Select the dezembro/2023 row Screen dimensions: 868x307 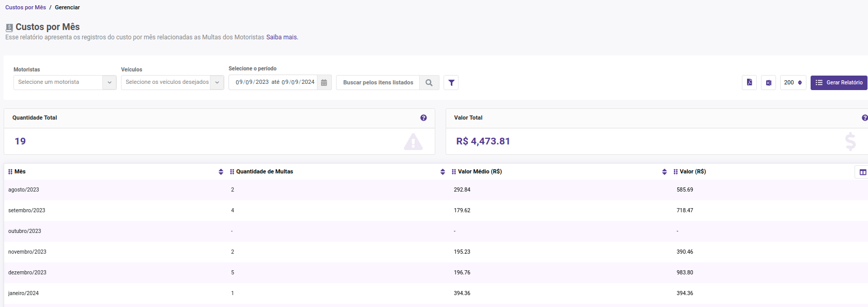pyautogui.click(x=436, y=273)
